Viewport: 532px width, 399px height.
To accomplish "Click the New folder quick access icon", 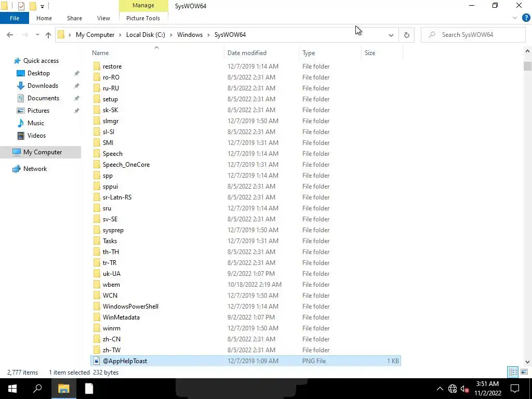I will click(x=33, y=6).
